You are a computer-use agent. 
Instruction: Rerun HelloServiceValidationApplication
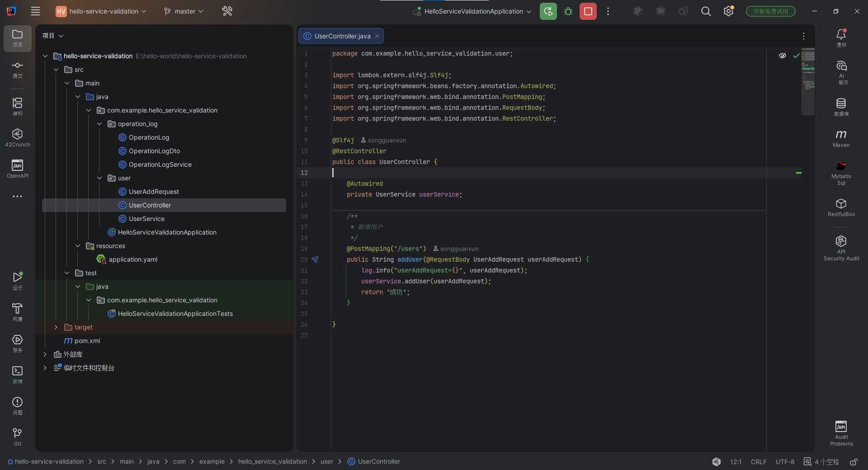tap(548, 11)
